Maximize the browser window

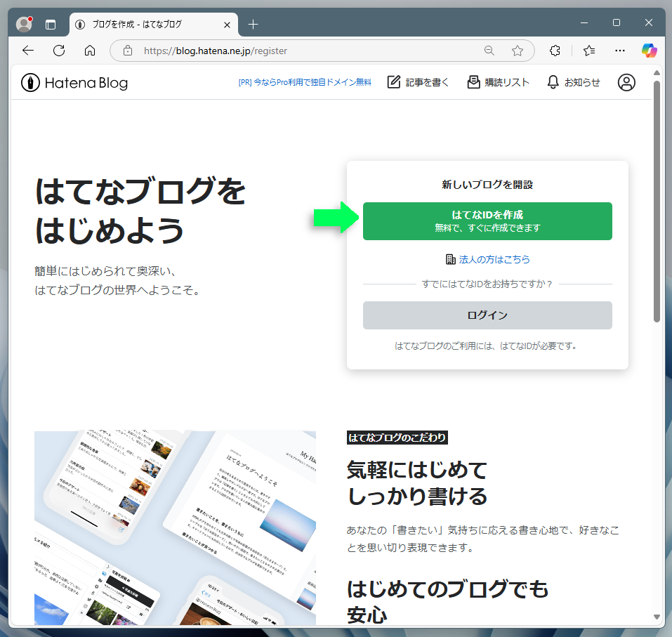(617, 22)
